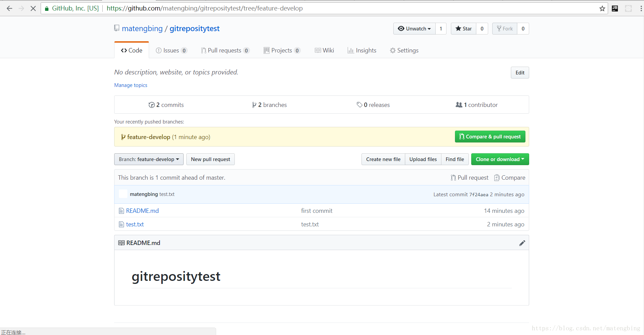
Task: Click Compare & pull request button
Action: (490, 137)
